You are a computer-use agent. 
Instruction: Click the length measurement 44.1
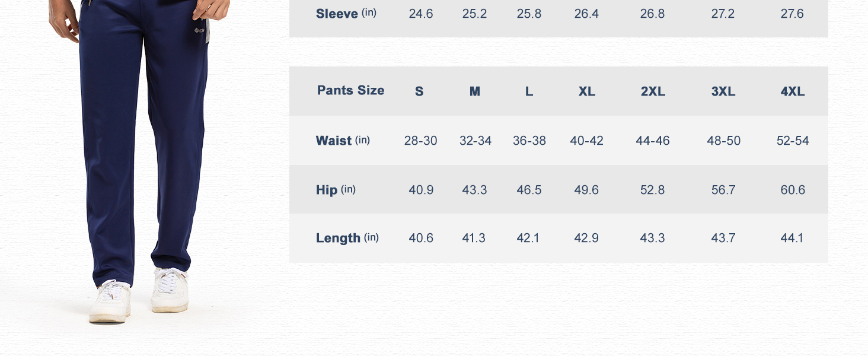coord(792,238)
